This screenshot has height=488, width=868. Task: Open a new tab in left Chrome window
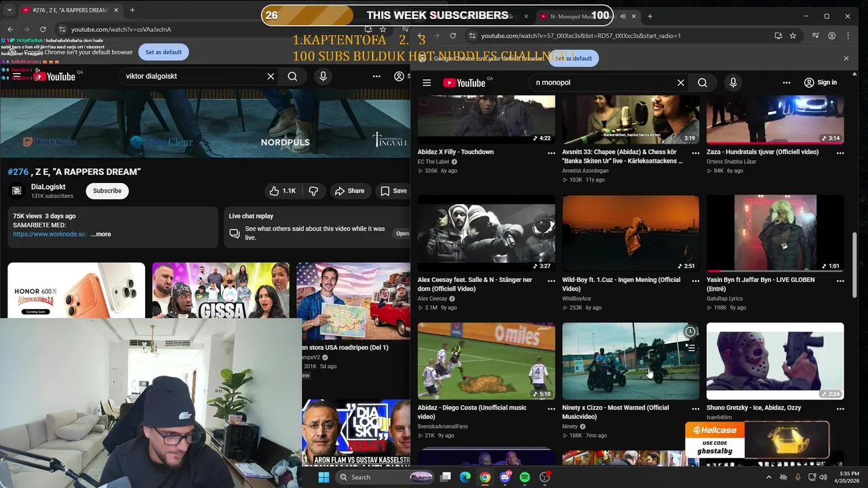point(132,10)
